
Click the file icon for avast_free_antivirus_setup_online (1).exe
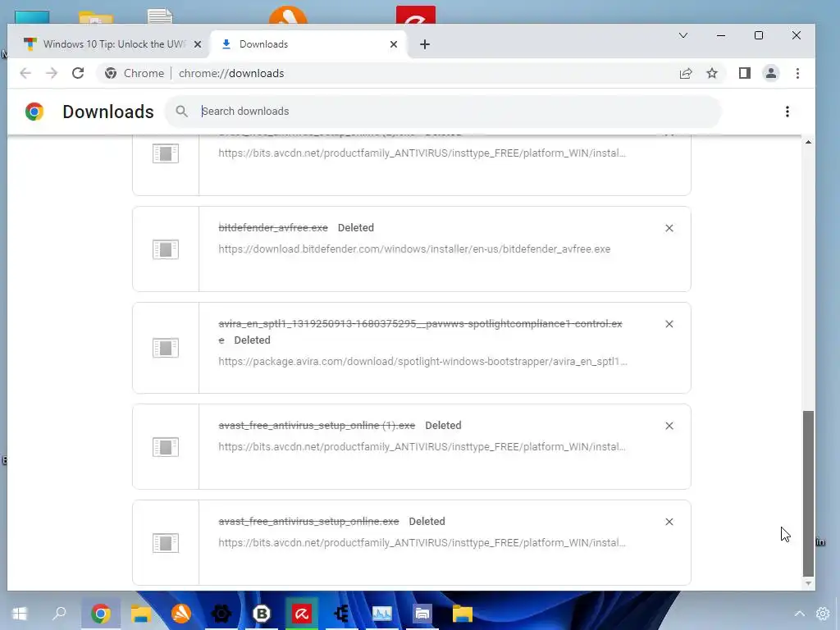[166, 447]
